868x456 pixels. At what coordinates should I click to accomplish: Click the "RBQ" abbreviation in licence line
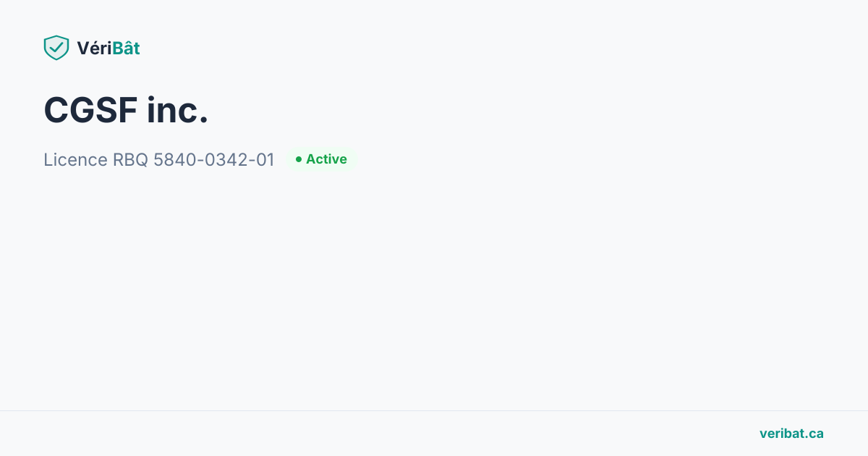(x=130, y=160)
